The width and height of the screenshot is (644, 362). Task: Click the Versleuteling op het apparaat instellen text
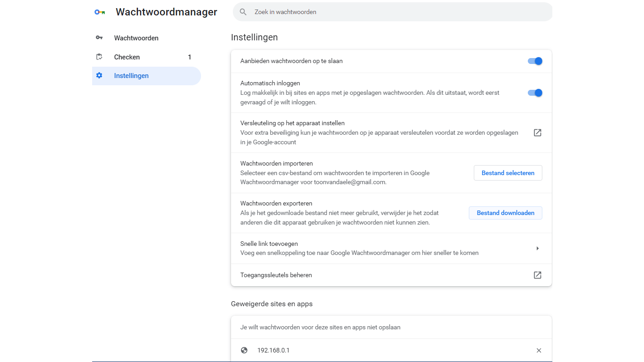click(x=292, y=123)
